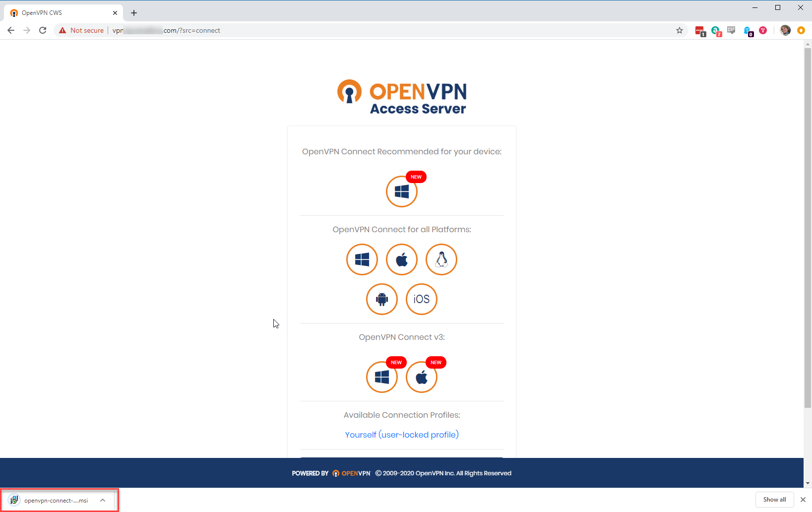
Task: Download OpenVPN Connect v3 for Windows
Action: coord(381,377)
